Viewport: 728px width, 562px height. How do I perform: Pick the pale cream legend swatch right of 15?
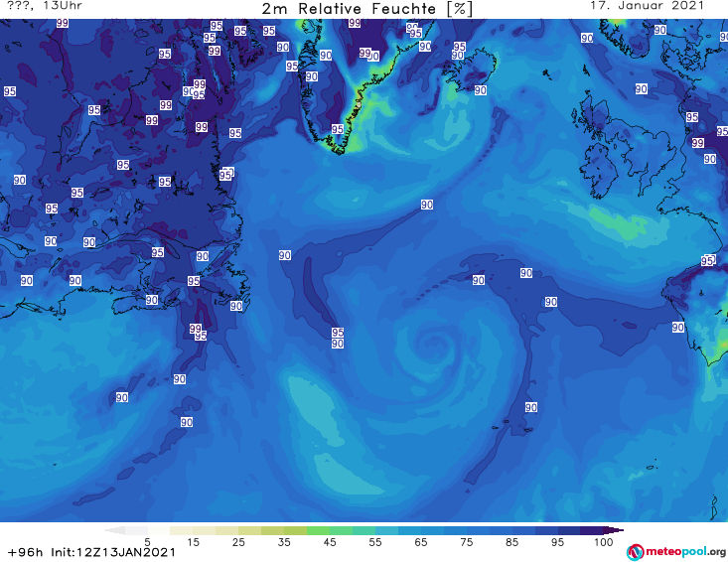[205, 530]
